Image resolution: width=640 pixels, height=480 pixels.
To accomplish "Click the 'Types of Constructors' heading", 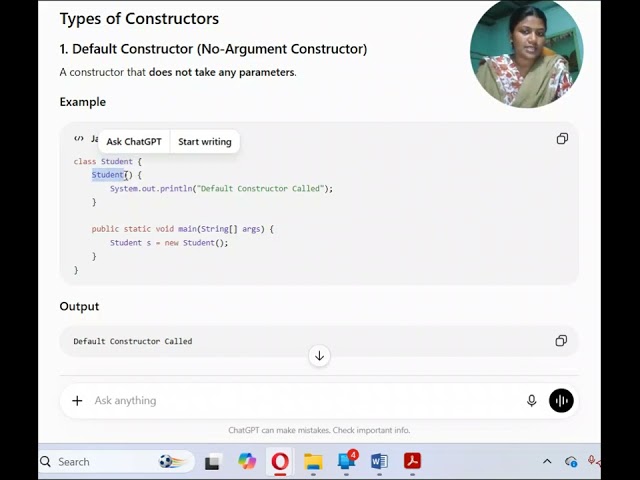I will tap(139, 19).
